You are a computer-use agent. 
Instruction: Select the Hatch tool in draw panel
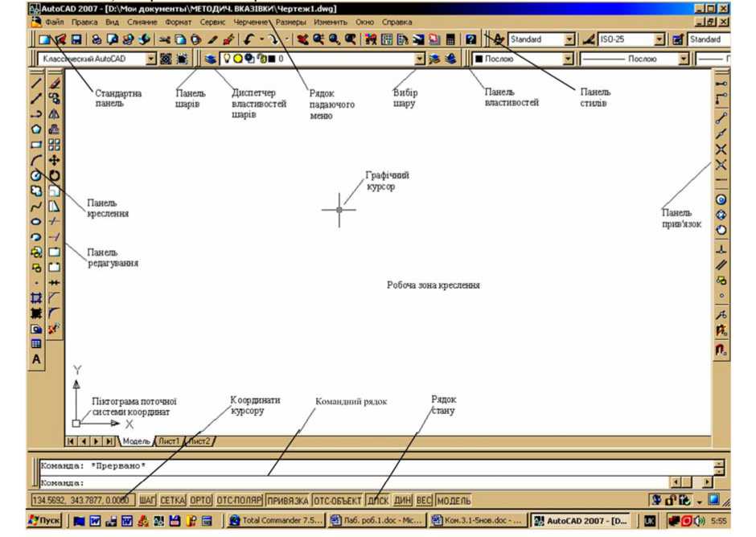36,298
